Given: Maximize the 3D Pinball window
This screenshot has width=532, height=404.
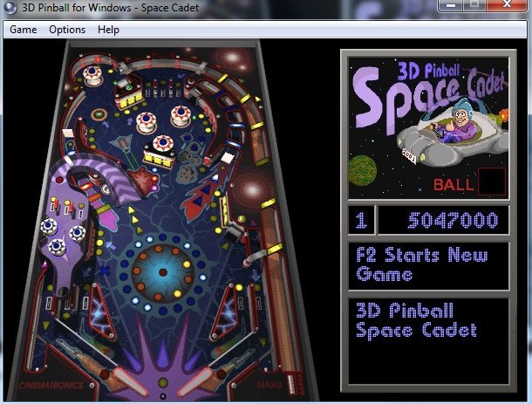Looking at the screenshot, I should 475,7.
